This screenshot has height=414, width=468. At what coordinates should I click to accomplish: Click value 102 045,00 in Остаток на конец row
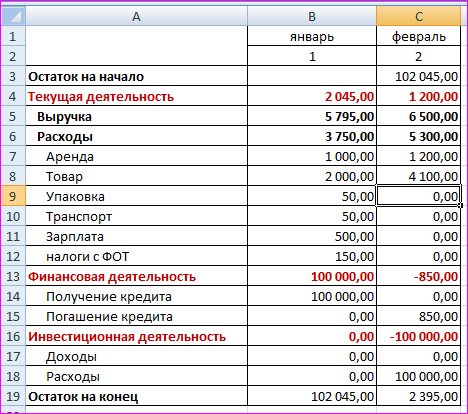click(312, 396)
